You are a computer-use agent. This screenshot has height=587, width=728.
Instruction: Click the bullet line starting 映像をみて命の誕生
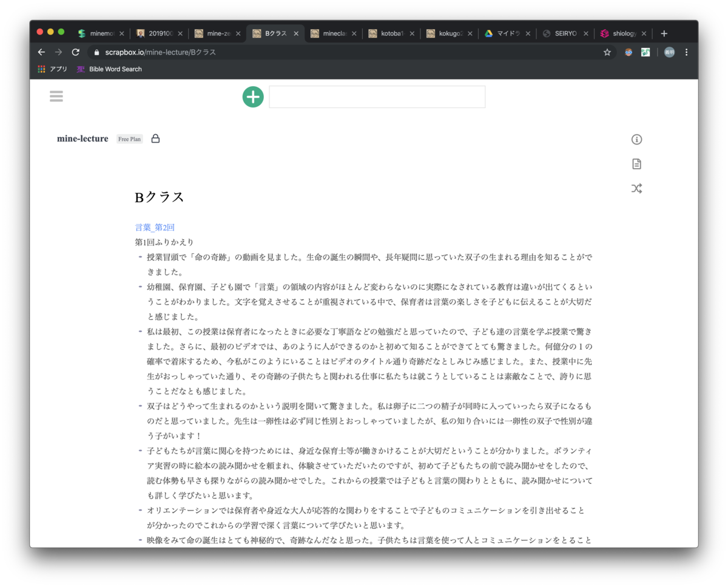pyautogui.click(x=369, y=539)
